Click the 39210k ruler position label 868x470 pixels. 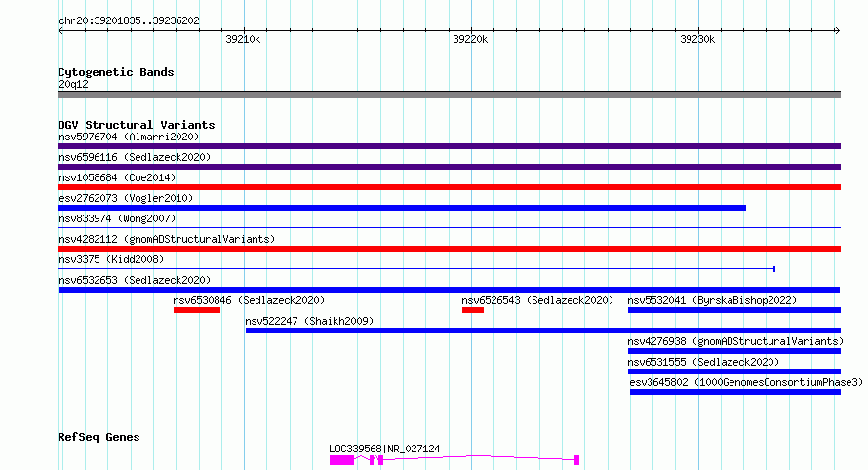click(243, 39)
